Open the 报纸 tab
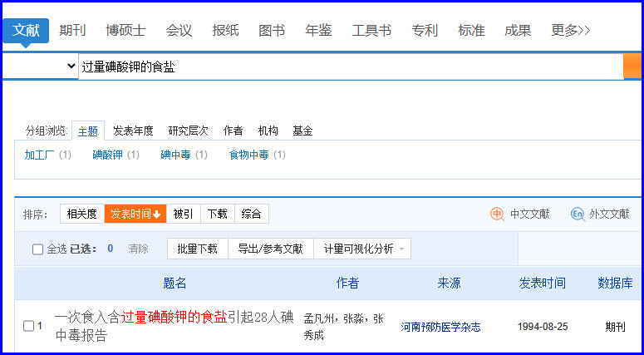This screenshot has width=644, height=355. click(x=225, y=31)
